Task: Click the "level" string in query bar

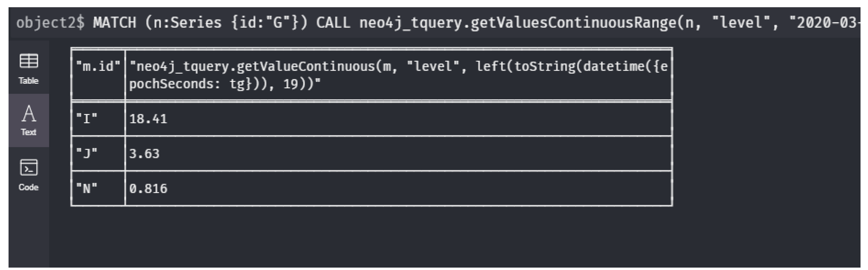Action: (x=741, y=23)
